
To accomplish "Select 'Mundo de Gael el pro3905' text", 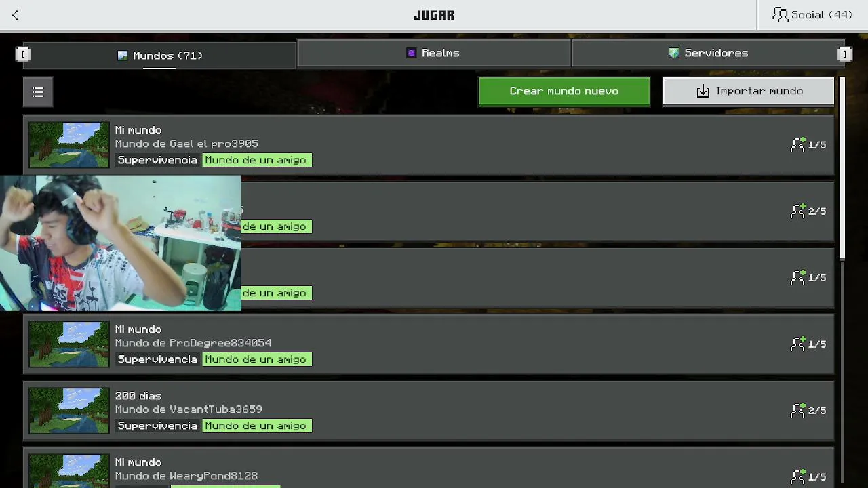I will 186,144.
